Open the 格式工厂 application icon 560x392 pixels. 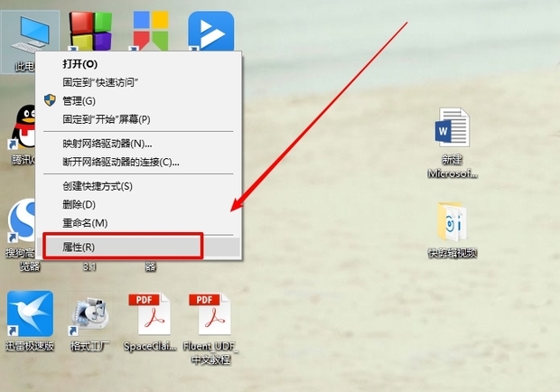tap(90, 313)
